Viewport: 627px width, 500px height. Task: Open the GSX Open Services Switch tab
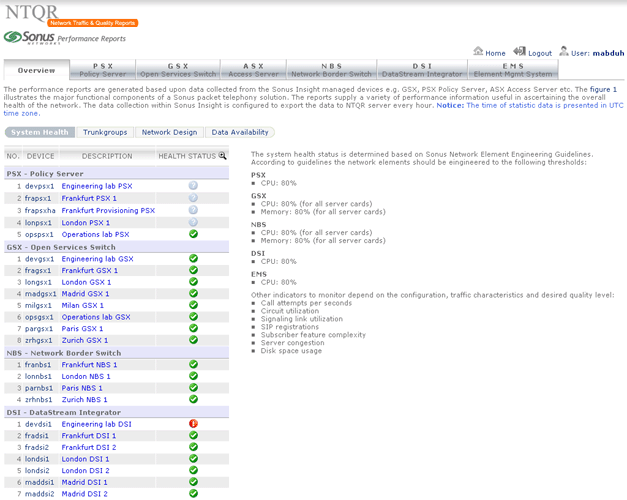pos(178,69)
